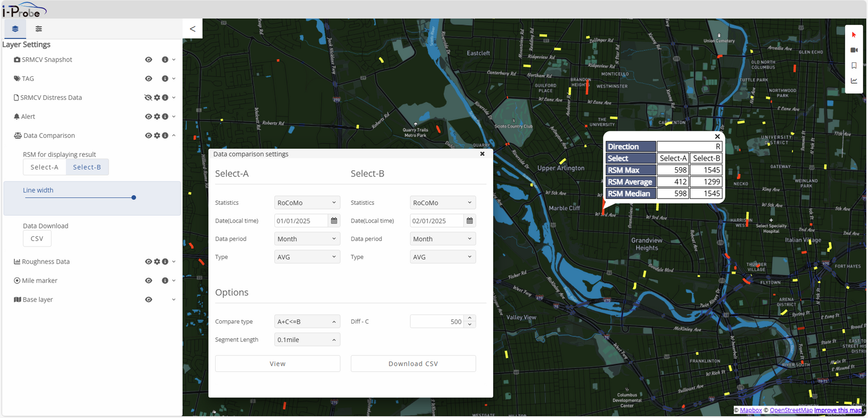
Task: Open the sliders settings tab
Action: click(39, 29)
